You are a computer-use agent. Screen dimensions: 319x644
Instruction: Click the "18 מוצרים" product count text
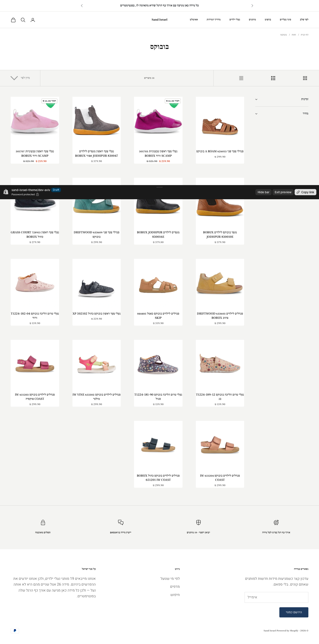[x=149, y=78]
